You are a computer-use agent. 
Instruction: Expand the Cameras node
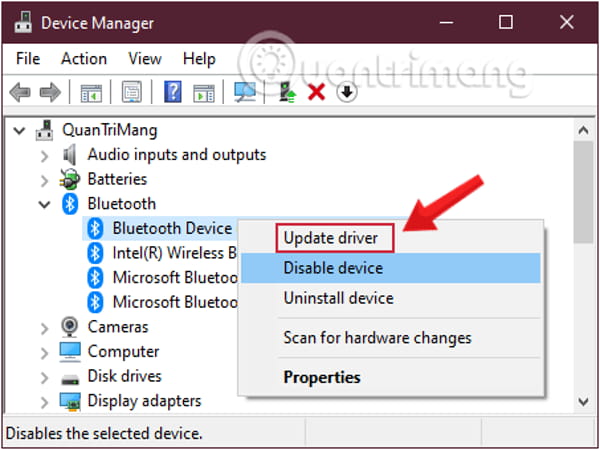tap(44, 328)
